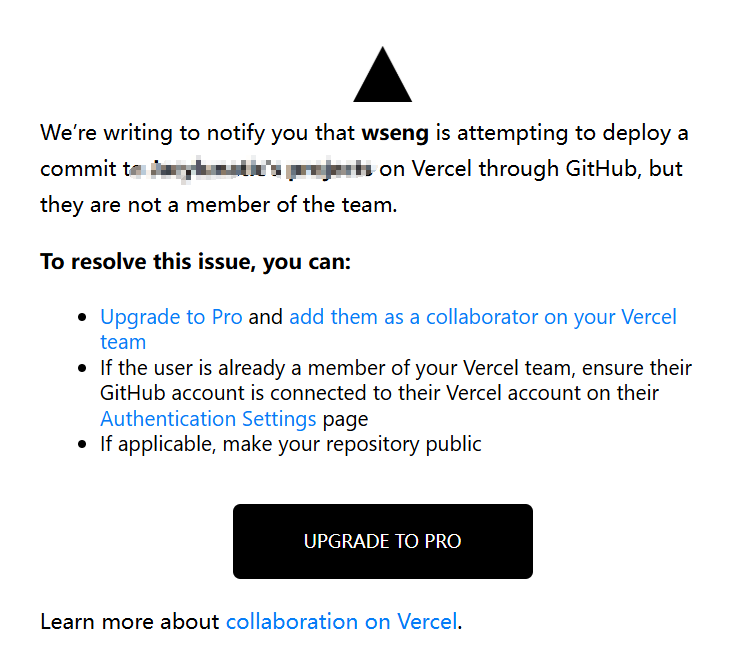Viewport: 738px width, 653px height.
Task: Click the 'Learn more about' text
Action: point(130,621)
